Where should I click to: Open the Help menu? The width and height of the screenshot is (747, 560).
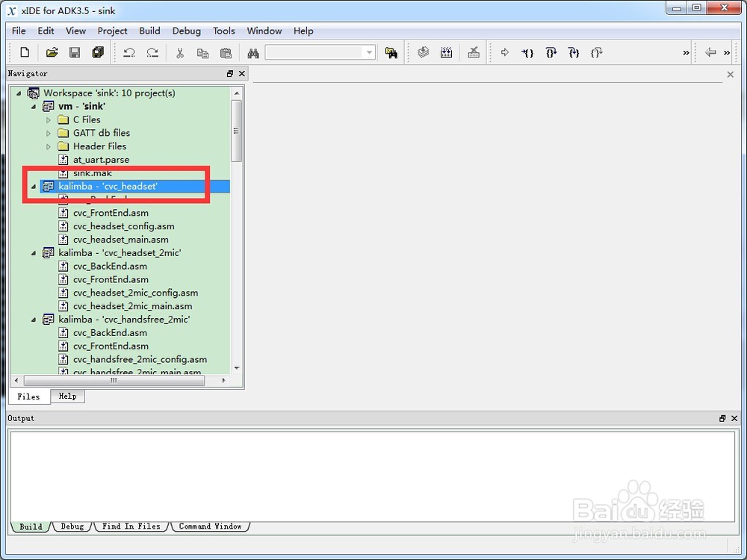coord(303,31)
